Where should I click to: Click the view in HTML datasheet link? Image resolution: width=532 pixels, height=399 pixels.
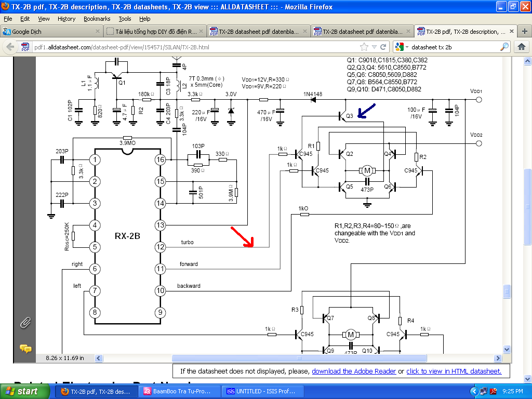454,371
